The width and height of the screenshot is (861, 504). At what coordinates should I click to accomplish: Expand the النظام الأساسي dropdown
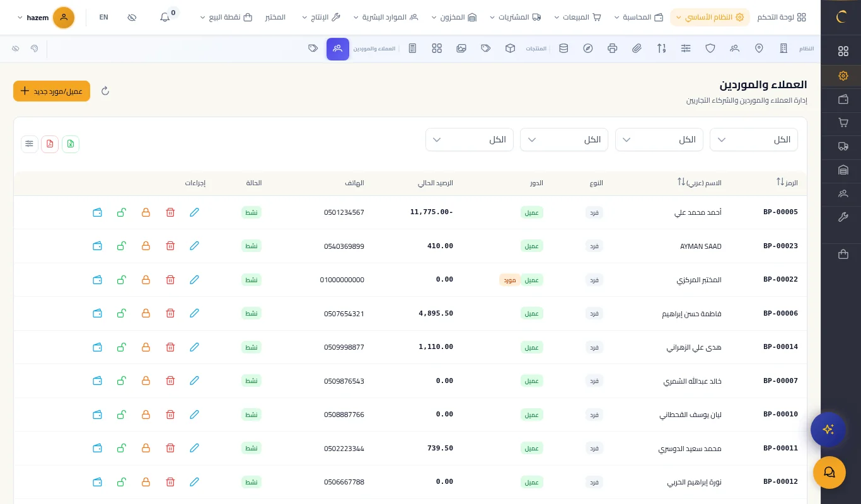click(710, 17)
